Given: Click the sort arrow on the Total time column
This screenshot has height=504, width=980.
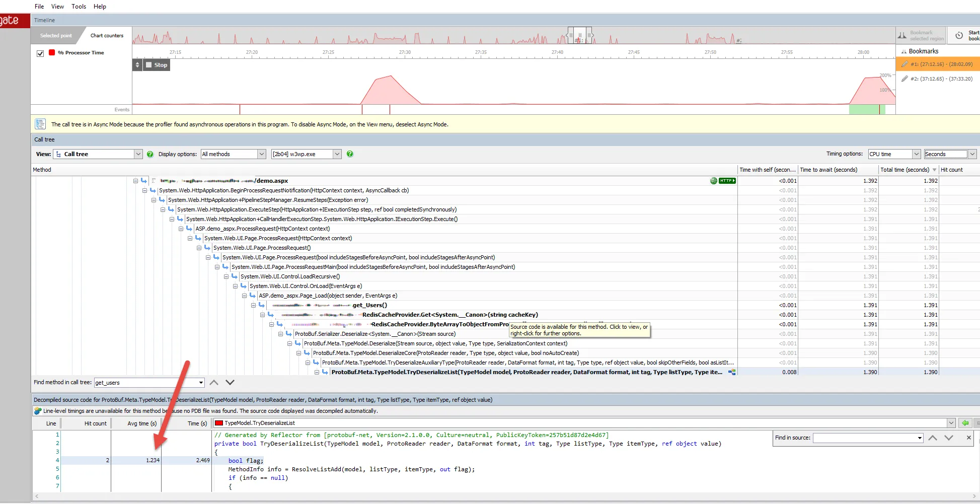Looking at the screenshot, I should coord(934,170).
